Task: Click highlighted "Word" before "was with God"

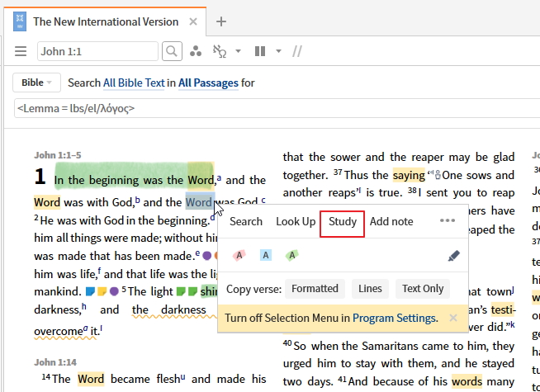Action: pos(47,202)
